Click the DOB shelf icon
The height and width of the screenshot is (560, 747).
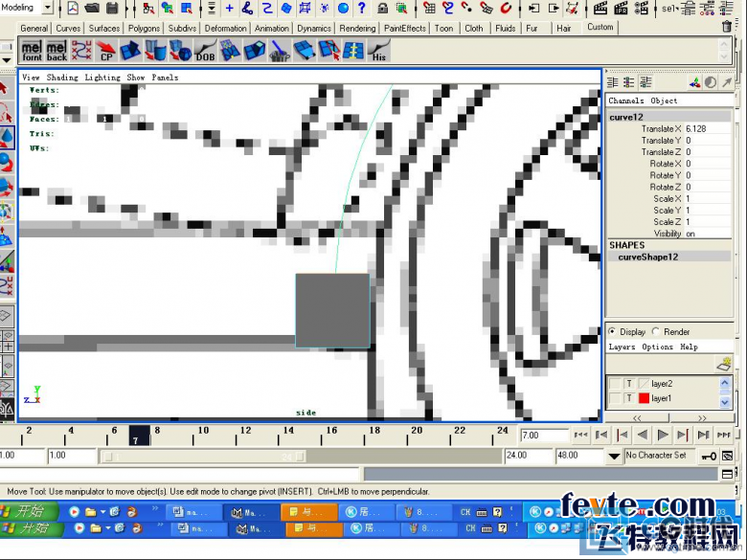tap(205, 51)
